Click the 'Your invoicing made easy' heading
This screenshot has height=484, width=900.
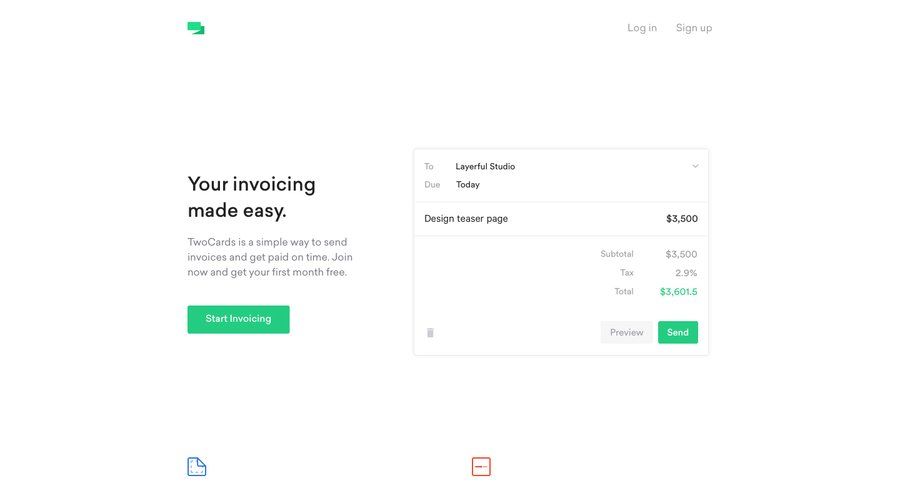(252, 197)
